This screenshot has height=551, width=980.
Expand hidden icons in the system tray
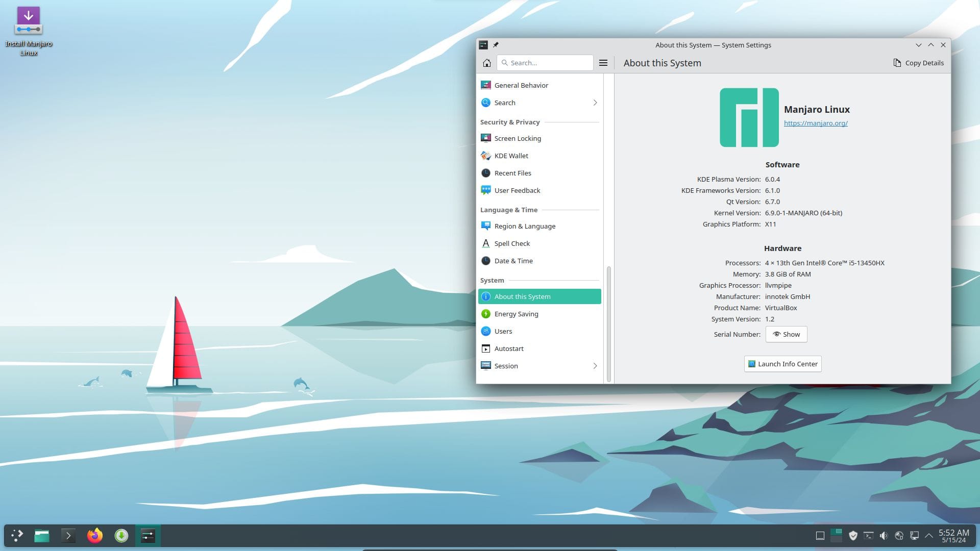(929, 536)
